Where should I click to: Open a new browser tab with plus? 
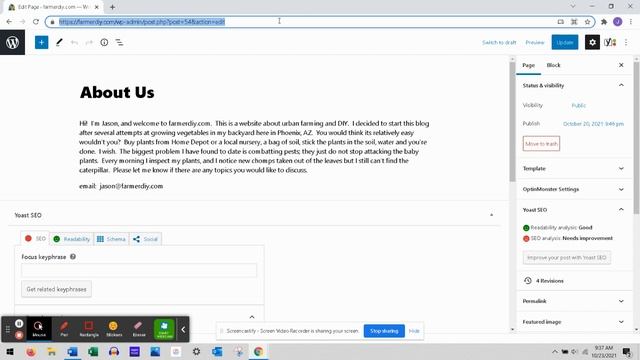(x=112, y=7)
